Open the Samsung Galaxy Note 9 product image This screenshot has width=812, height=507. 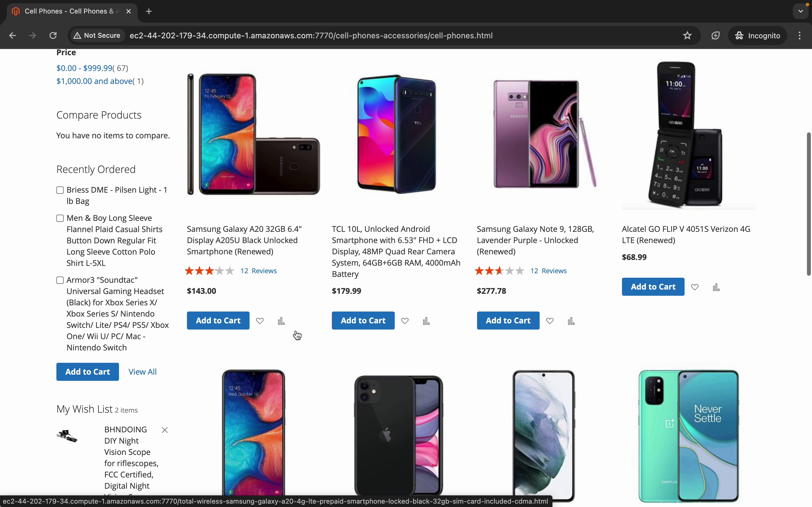pyautogui.click(x=544, y=134)
